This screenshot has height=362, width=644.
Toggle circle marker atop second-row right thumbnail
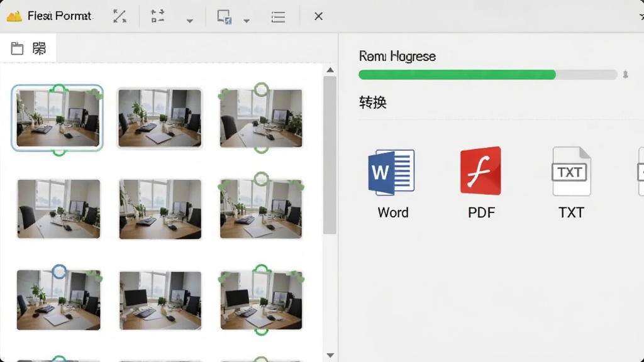[x=261, y=179]
